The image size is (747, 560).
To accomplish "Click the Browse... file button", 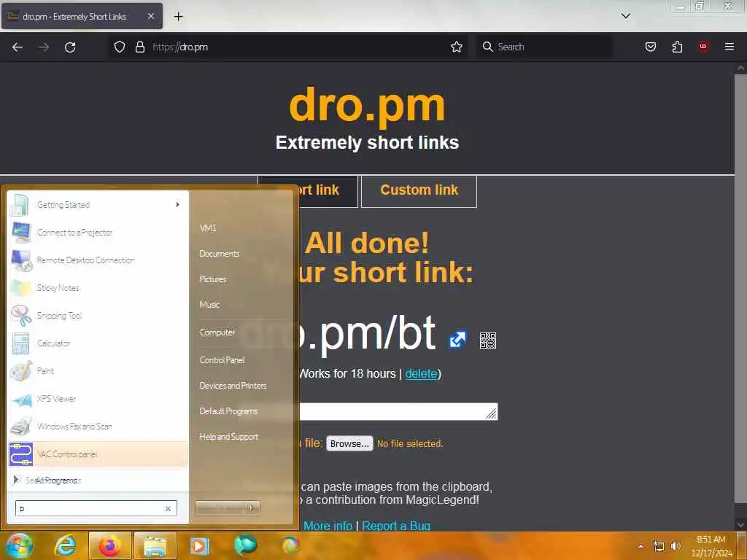I will point(349,443).
